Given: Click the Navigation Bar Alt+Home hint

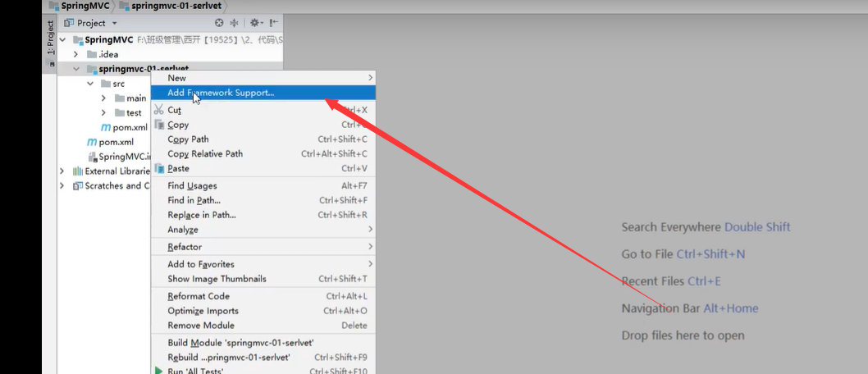Looking at the screenshot, I should [690, 308].
